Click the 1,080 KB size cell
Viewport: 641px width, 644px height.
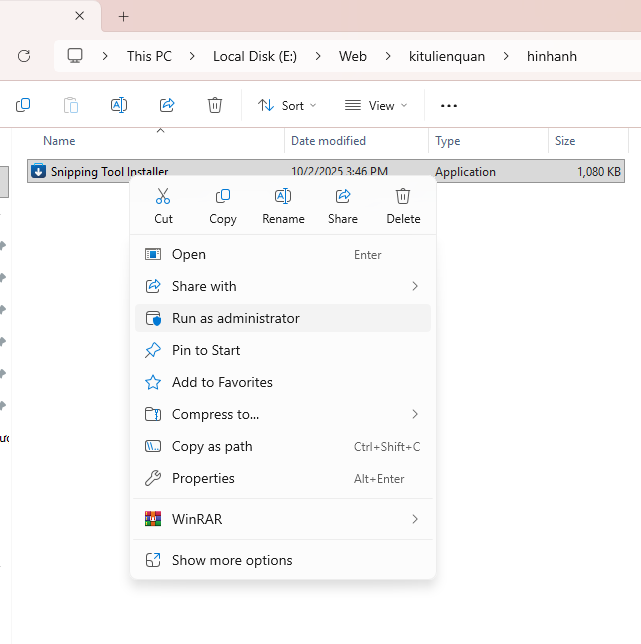click(x=598, y=172)
